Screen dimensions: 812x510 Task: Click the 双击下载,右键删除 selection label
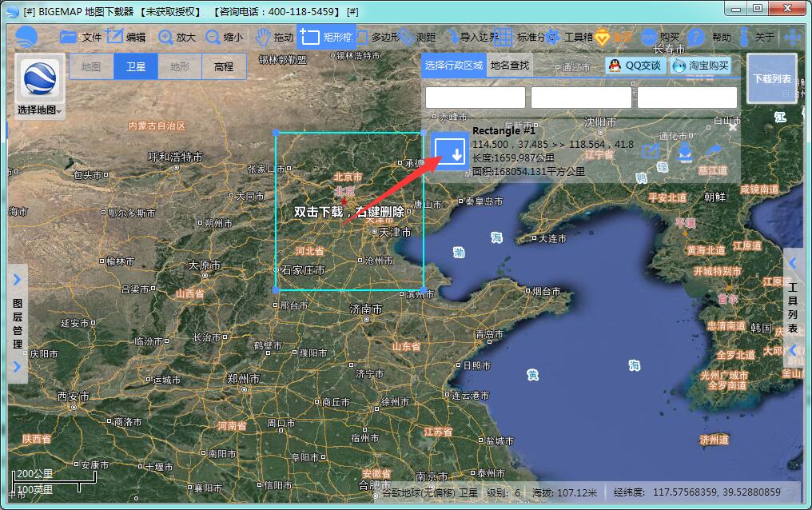(349, 211)
